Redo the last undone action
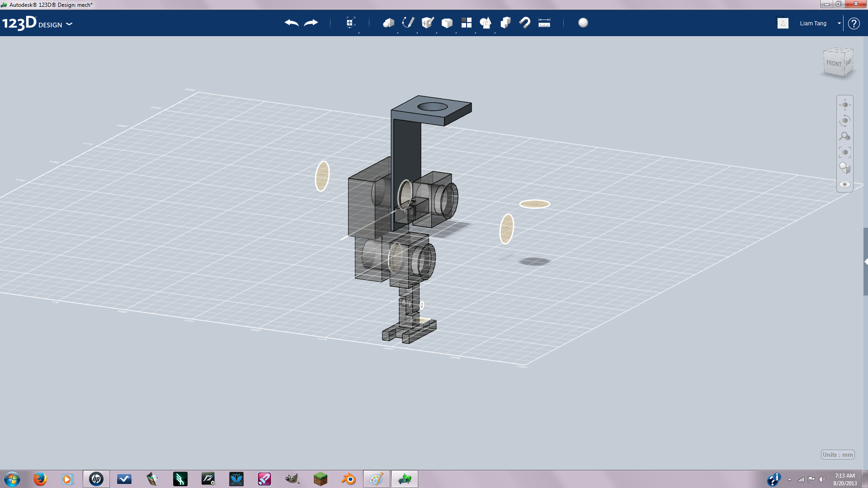 tap(311, 23)
